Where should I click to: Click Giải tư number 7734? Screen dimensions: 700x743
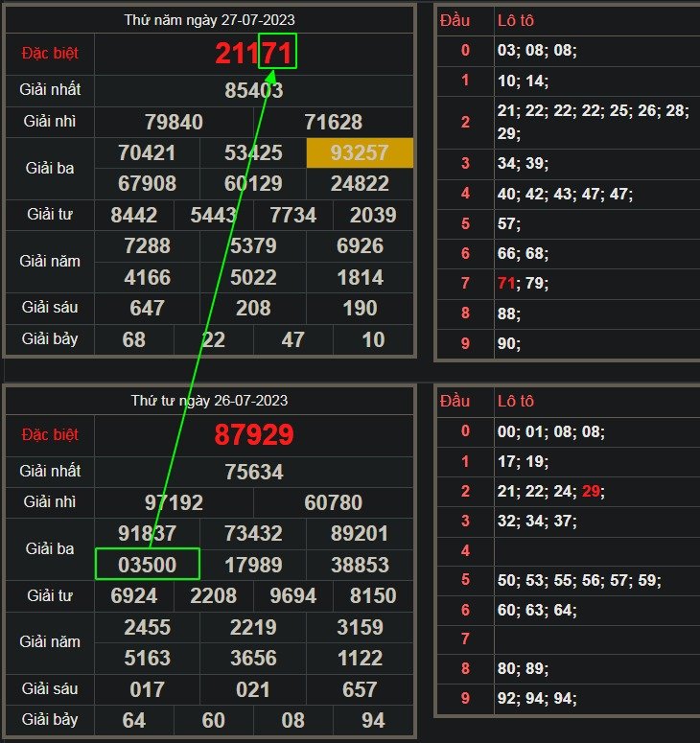coord(292,215)
